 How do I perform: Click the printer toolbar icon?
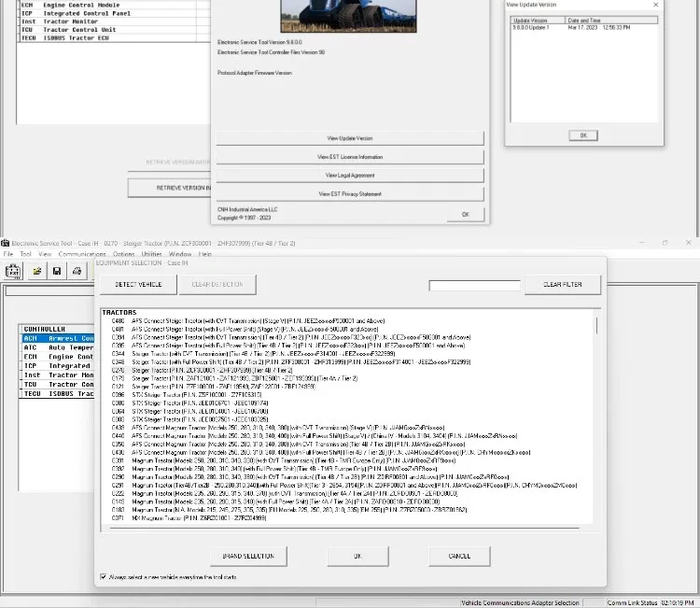point(77,271)
